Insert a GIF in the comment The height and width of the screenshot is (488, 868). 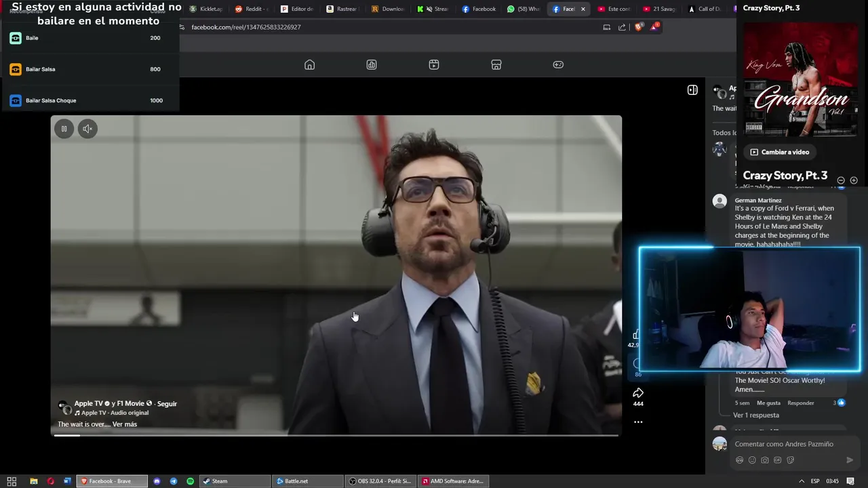tap(778, 460)
